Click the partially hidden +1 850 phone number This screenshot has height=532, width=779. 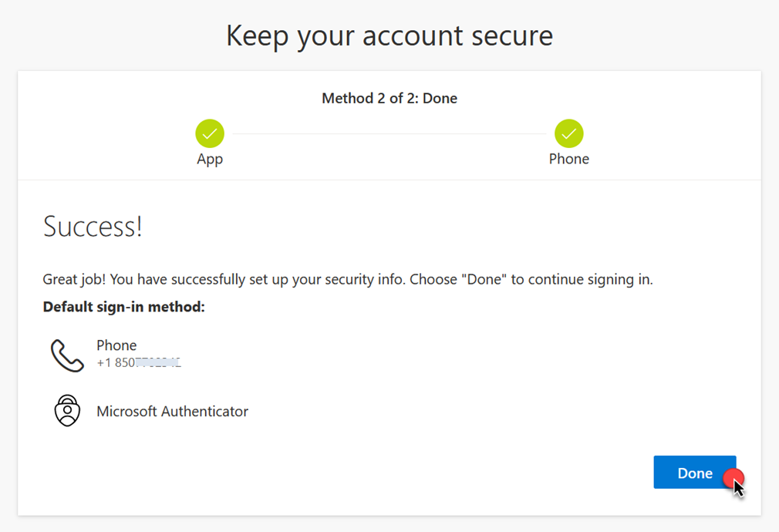pyautogui.click(x=139, y=362)
